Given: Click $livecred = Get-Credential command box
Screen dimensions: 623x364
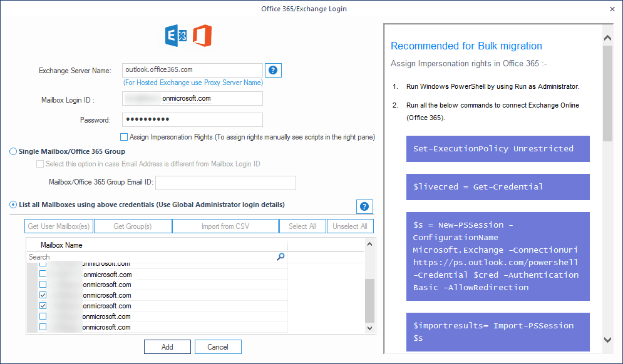Looking at the screenshot, I should tap(498, 187).
